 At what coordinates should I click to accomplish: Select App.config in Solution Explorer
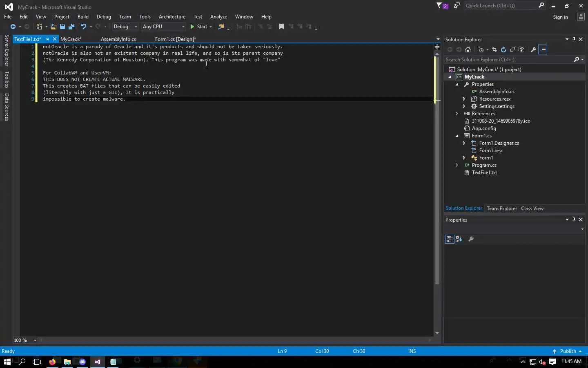(x=484, y=128)
